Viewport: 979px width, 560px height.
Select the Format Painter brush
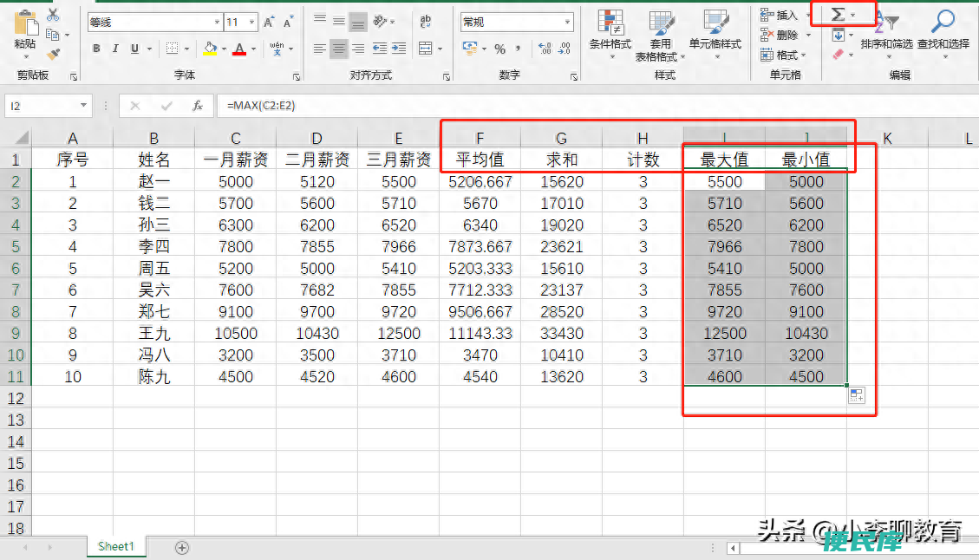[x=54, y=55]
